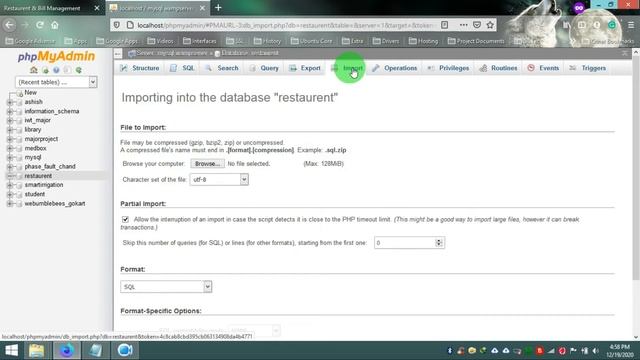This screenshot has width=640, height=360.
Task: Open the character set utf-8 dropdown
Action: coord(219,180)
